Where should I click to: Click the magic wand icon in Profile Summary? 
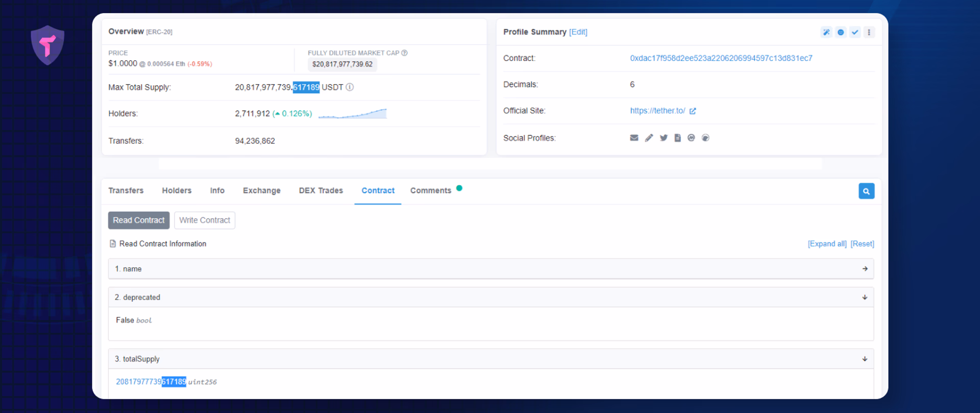(826, 32)
